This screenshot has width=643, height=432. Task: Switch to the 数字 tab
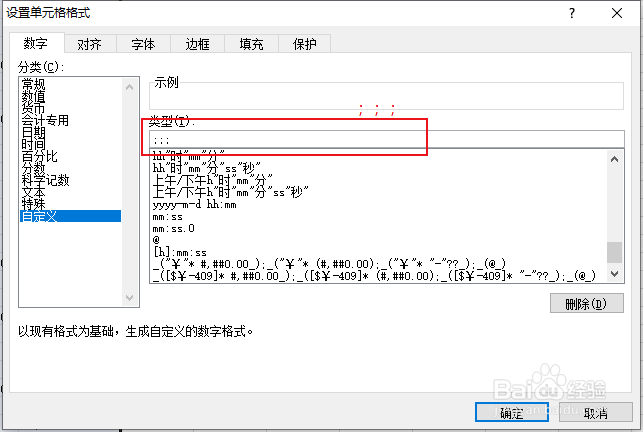(36, 43)
